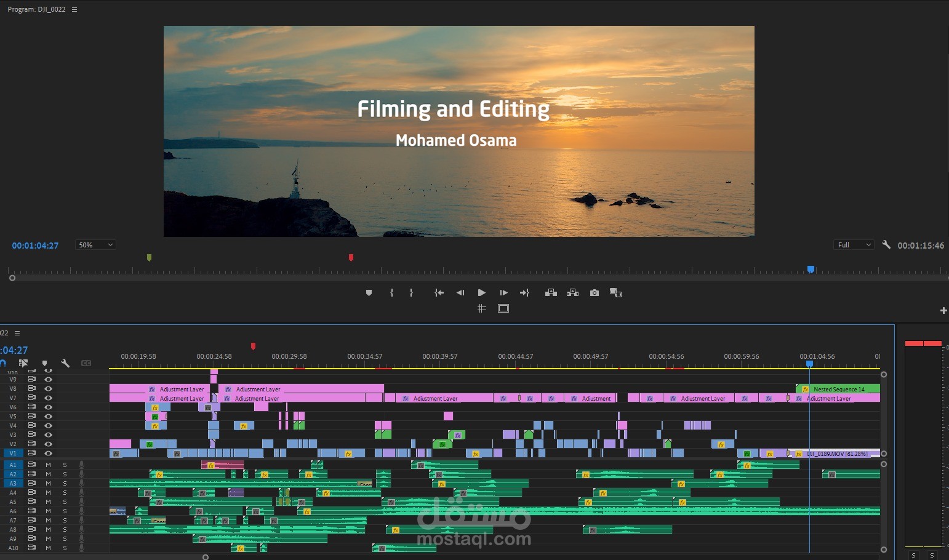
Task: Click the red marker on the timeline ruler
Action: 253,346
